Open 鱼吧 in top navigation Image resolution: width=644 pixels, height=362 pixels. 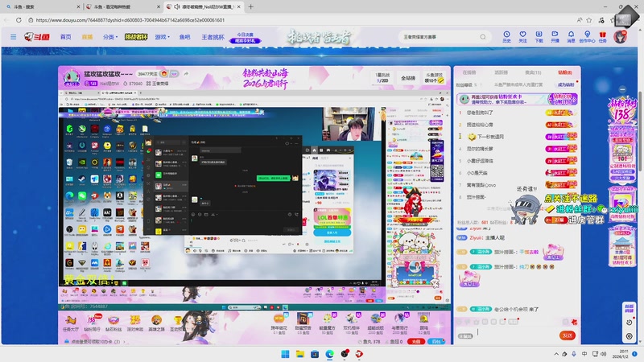pos(185,37)
